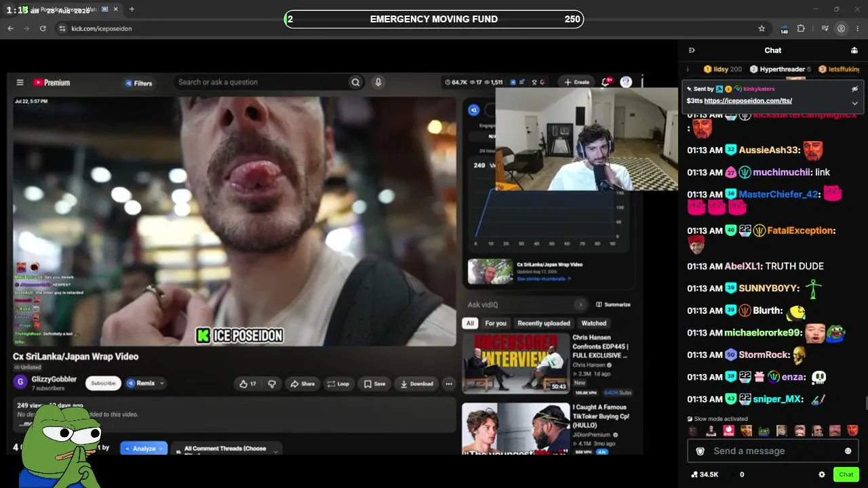Click FatalException username in chat
Image resolution: width=868 pixels, height=488 pixels.
tap(800, 230)
